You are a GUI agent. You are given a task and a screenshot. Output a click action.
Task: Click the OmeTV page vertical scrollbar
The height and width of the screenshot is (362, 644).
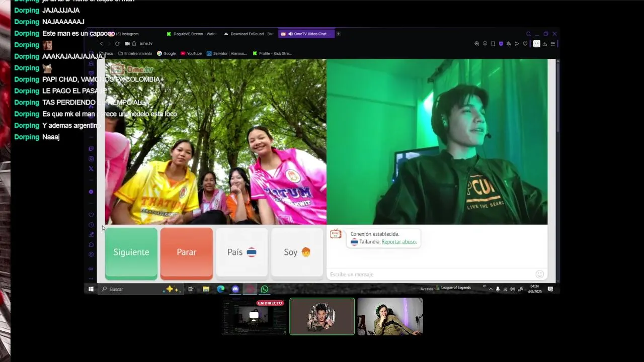coord(557,96)
